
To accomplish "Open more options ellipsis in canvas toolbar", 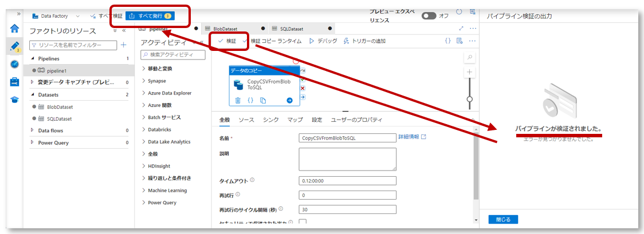I will click(x=472, y=41).
